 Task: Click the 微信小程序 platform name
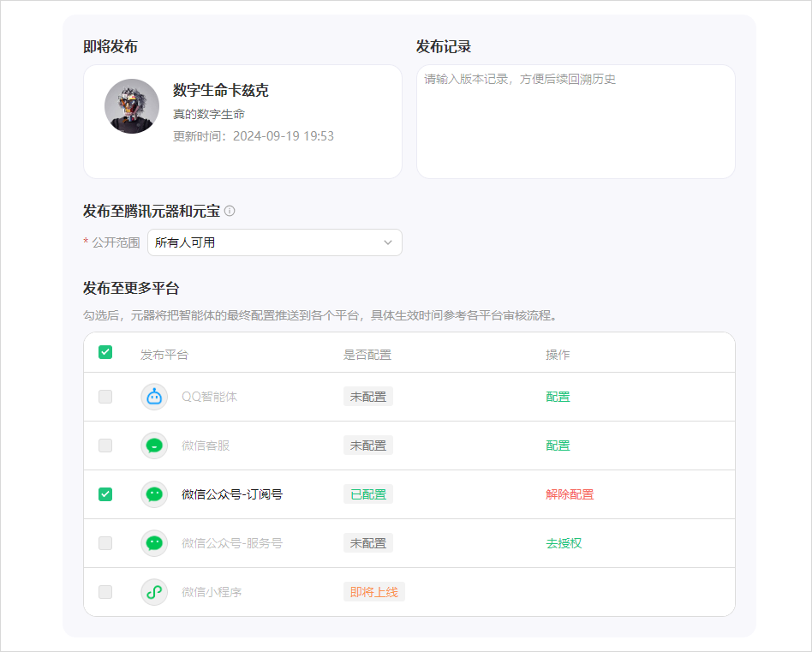[212, 592]
